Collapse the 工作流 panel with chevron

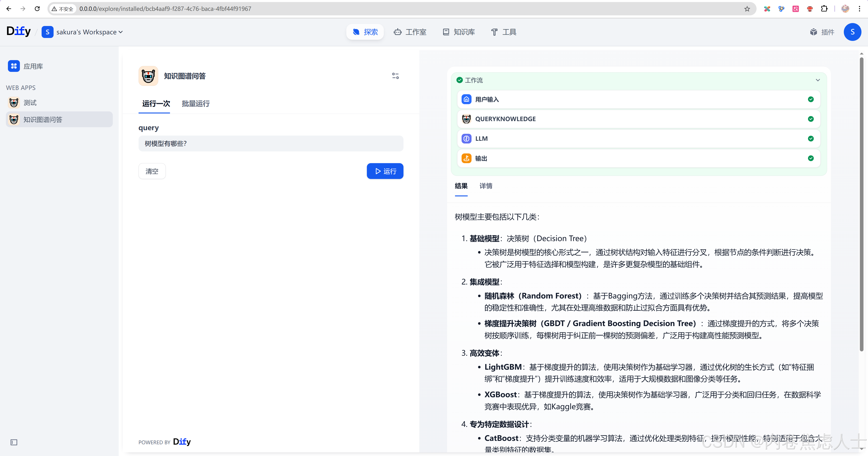pos(817,80)
